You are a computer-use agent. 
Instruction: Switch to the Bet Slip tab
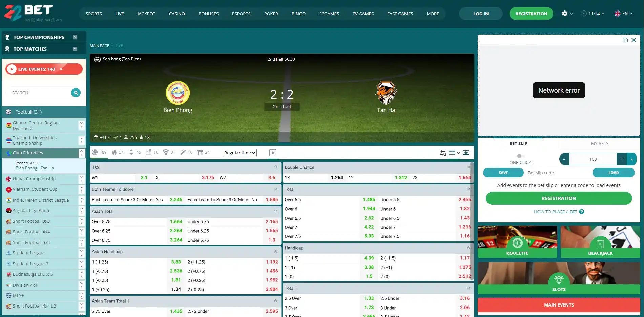[x=518, y=144]
